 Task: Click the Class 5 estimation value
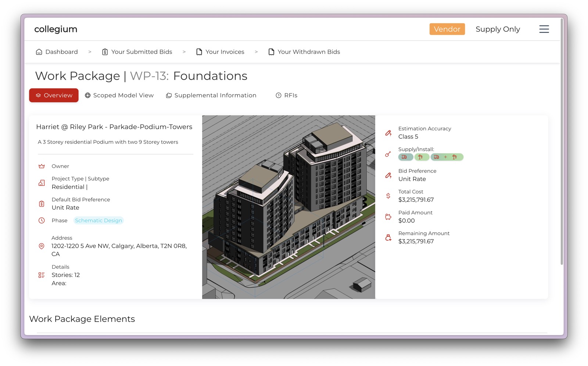click(408, 137)
